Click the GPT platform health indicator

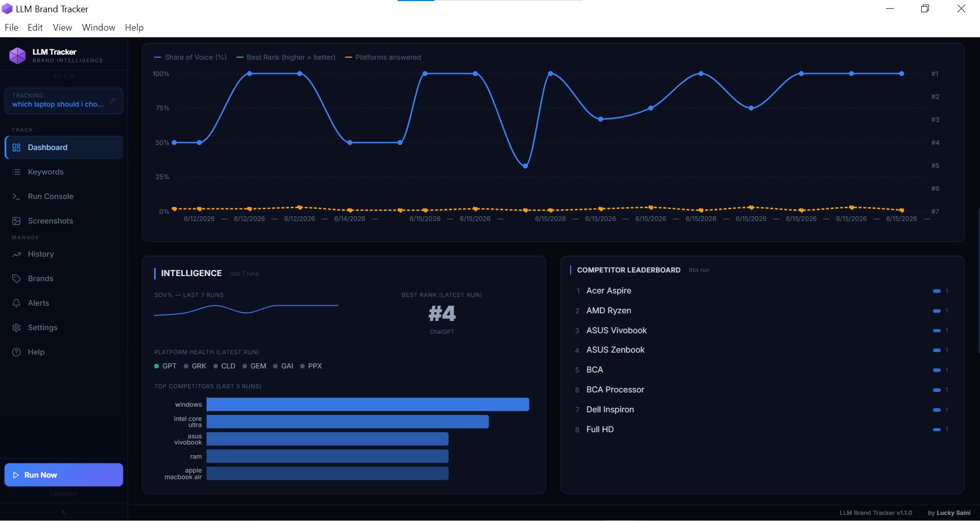(165, 366)
